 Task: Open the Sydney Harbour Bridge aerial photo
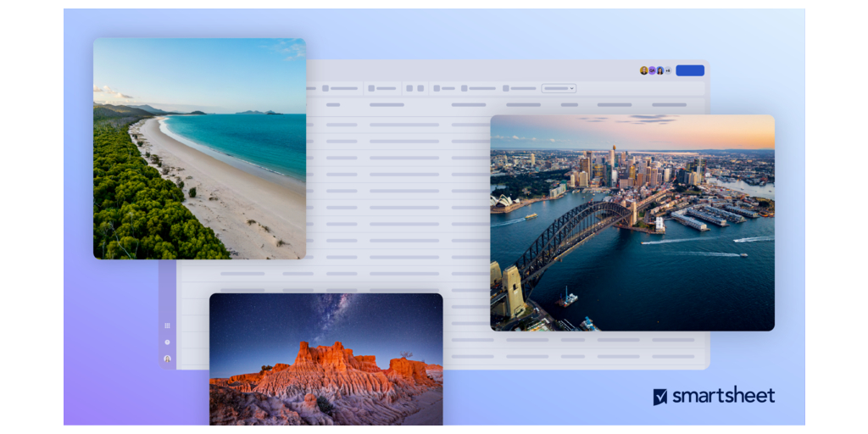[632, 222]
